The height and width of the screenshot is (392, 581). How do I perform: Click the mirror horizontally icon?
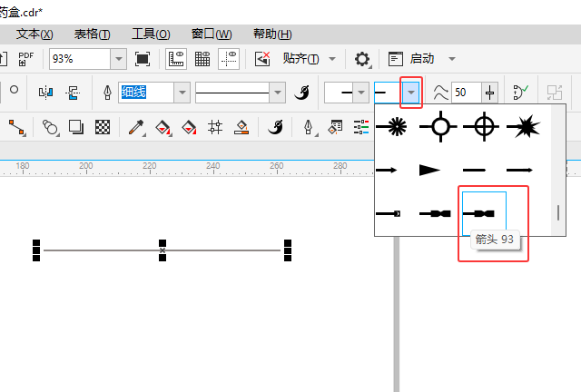click(46, 93)
